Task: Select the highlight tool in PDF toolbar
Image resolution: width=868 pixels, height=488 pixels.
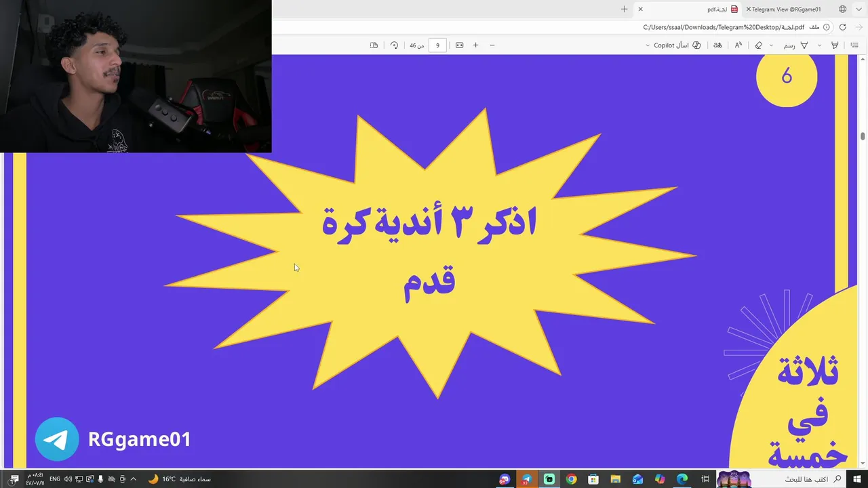Action: (835, 45)
